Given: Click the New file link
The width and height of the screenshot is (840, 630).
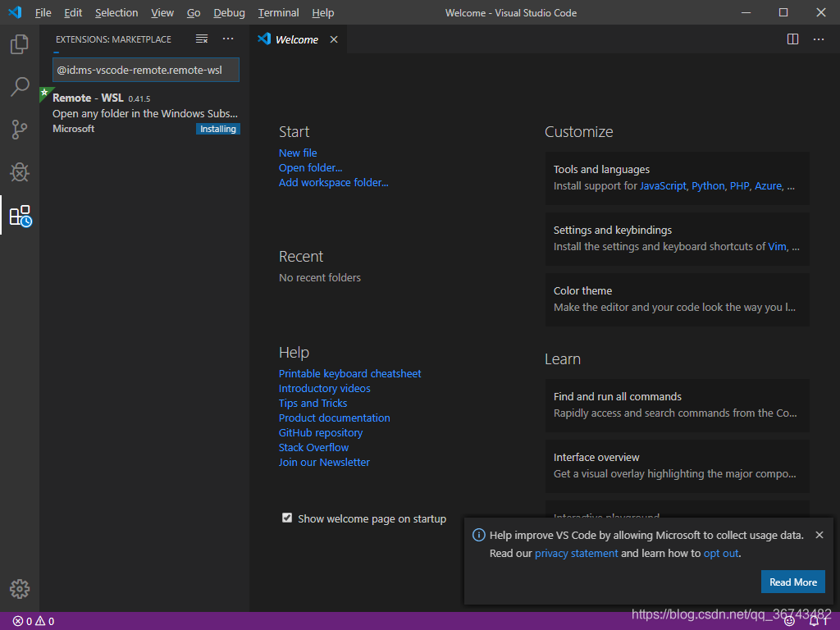Looking at the screenshot, I should coord(298,153).
